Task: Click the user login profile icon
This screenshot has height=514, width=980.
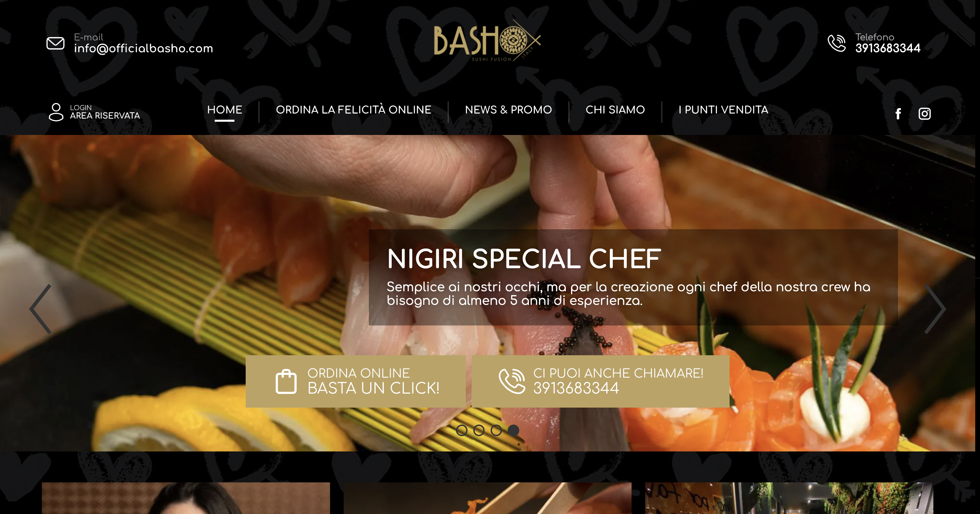Action: 56,112
